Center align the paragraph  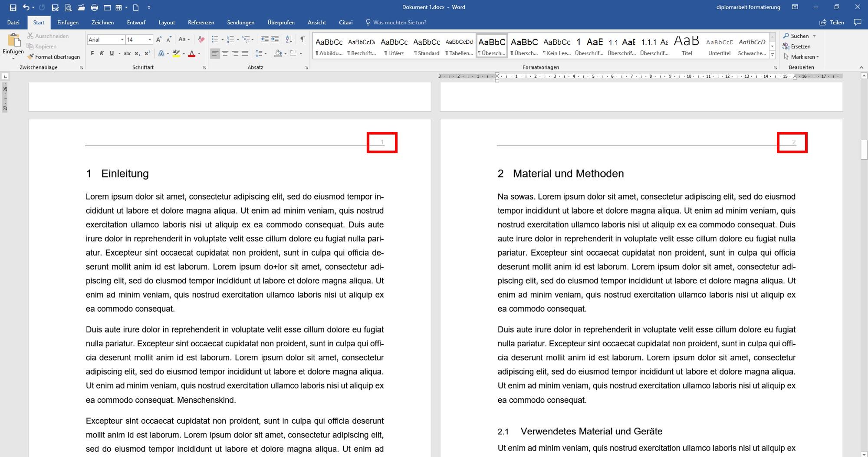coord(225,53)
